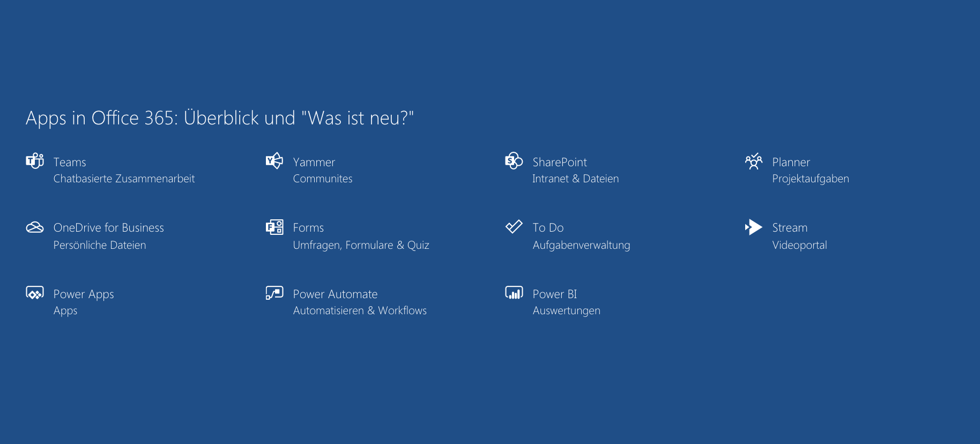Click 'Automatisieren & Workflows' subtitle
Viewport: 980px width, 444px height.
pos(360,310)
